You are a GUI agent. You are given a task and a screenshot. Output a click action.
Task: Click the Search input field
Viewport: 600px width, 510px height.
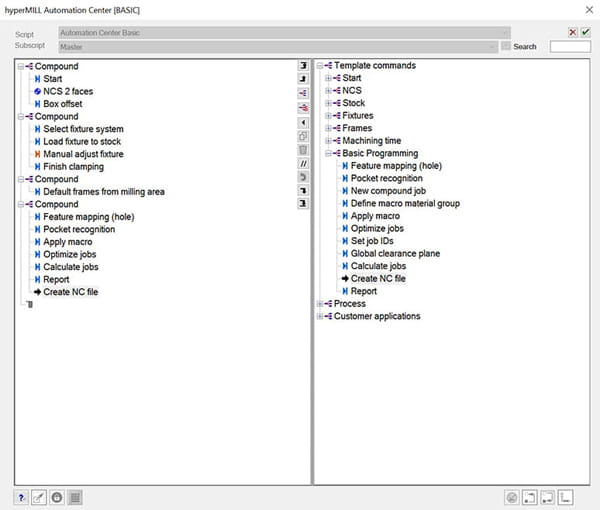570,47
